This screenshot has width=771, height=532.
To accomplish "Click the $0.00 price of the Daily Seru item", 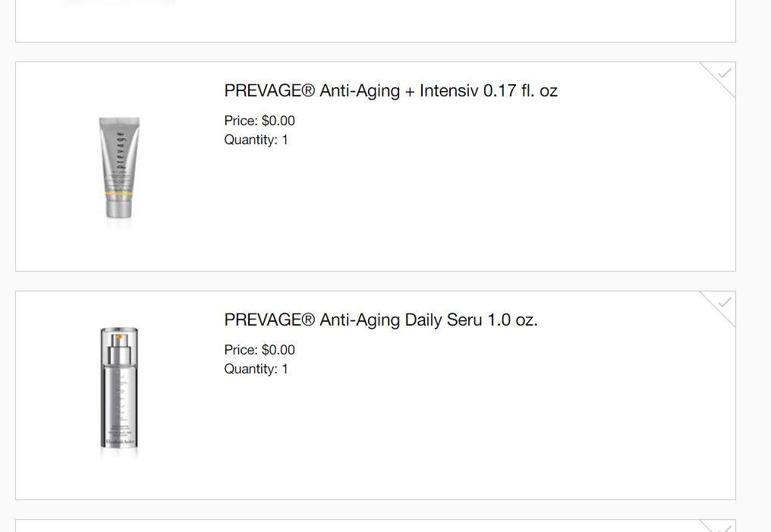I will tap(279, 350).
